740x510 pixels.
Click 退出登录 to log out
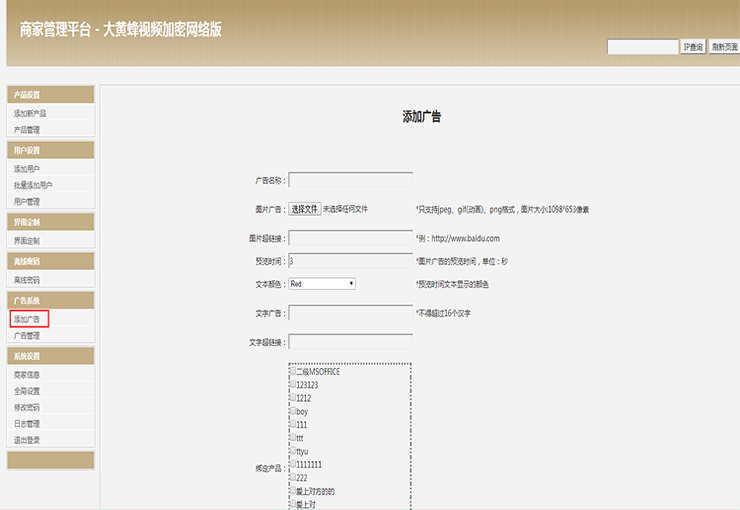[27, 439]
